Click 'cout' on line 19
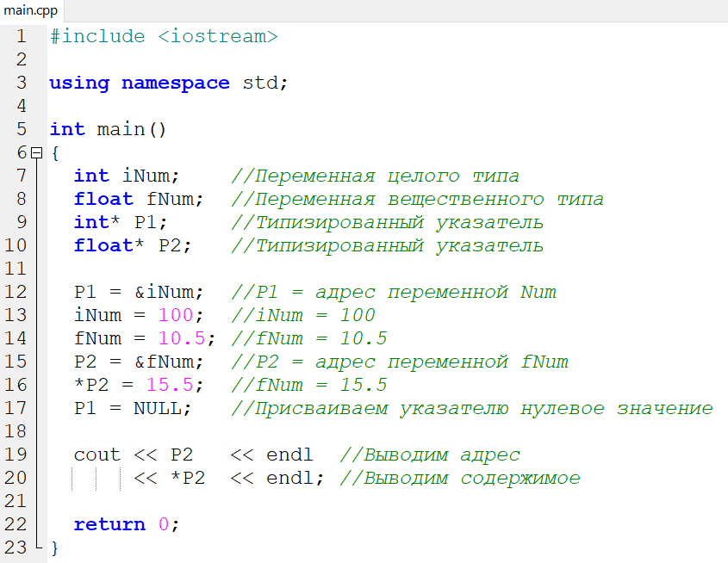728x563 pixels. pos(97,455)
